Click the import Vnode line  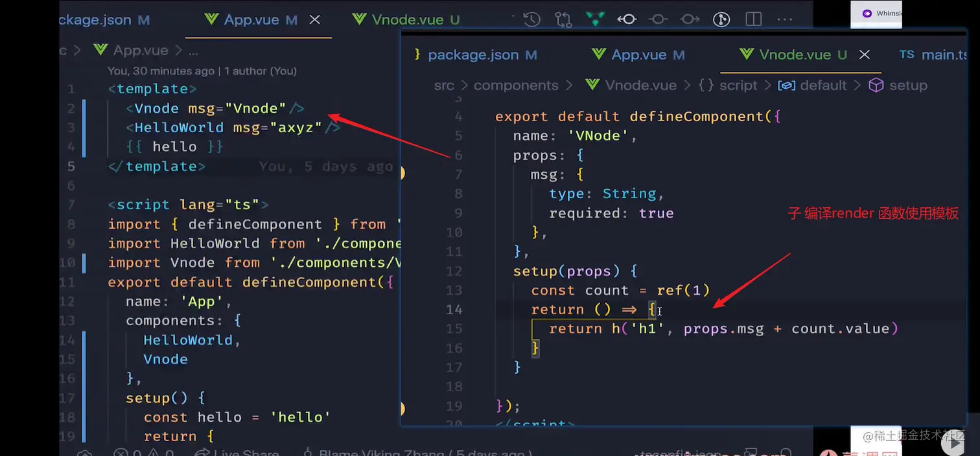pos(255,262)
